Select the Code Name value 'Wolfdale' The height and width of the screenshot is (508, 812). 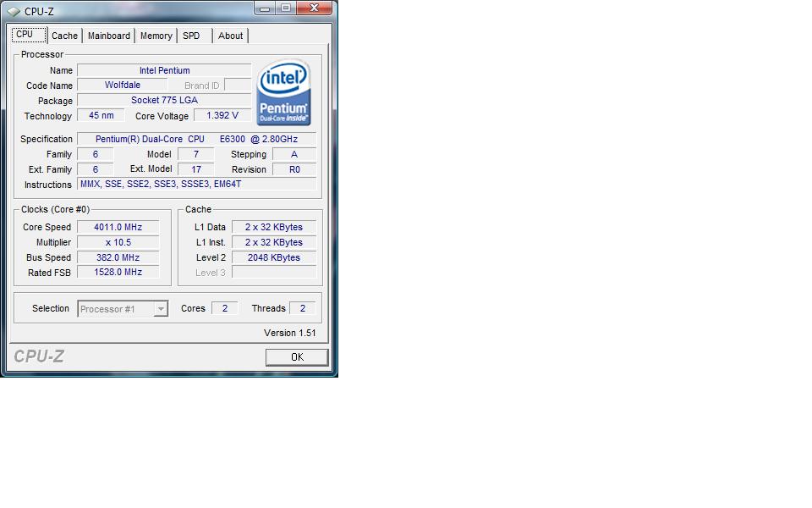coord(122,85)
